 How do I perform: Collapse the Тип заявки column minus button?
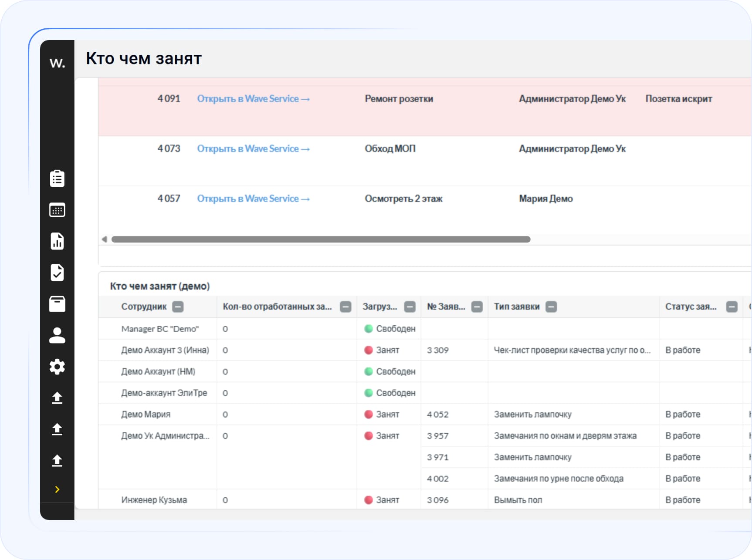pyautogui.click(x=551, y=307)
